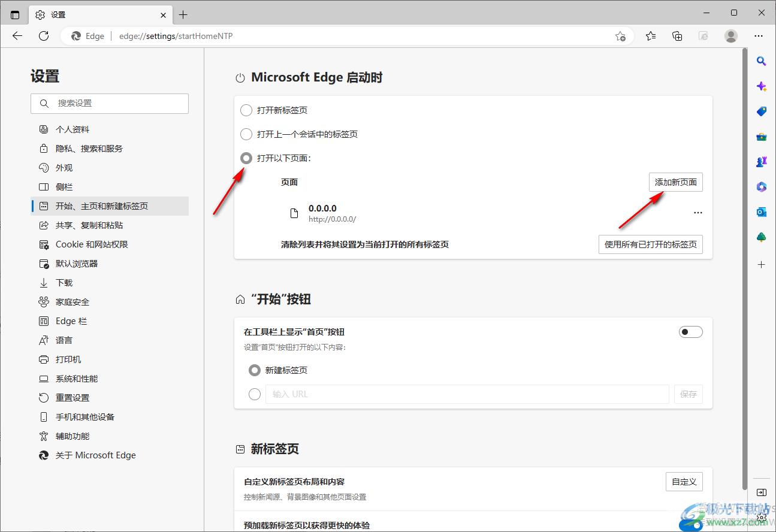Click the Internet Explorer mode icon
This screenshot has width=776, height=532.
(x=704, y=36)
